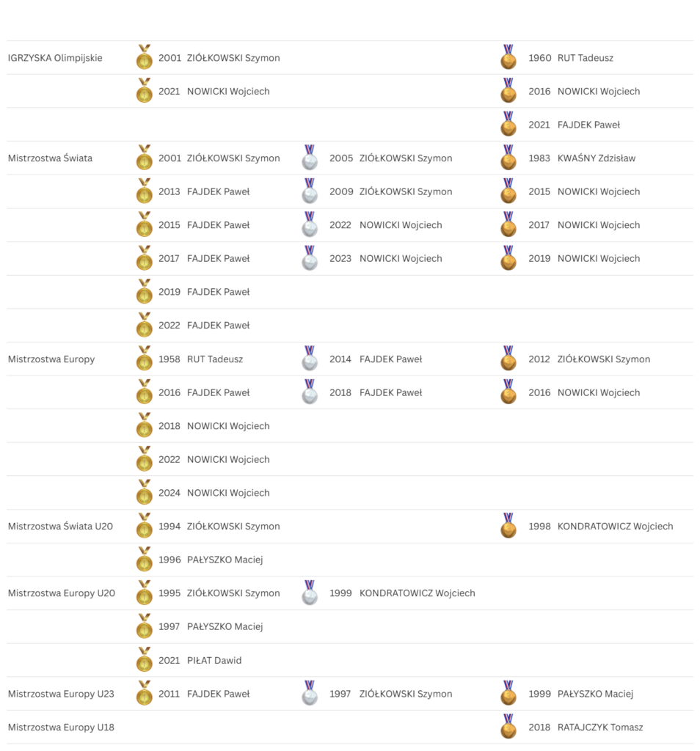Click gold medal icon beside 1958 RUT Tadeusz
Viewport: 700px width, 751px height.
click(145, 359)
